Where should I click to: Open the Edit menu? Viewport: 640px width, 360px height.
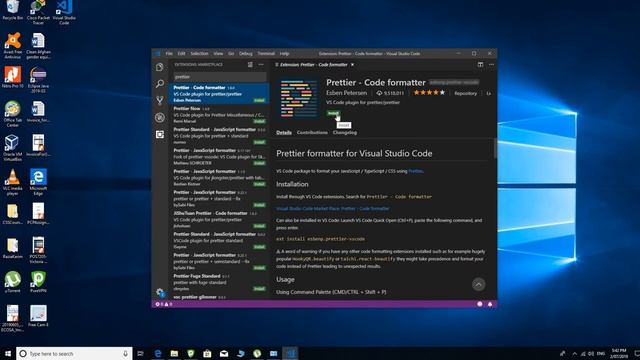click(181, 53)
